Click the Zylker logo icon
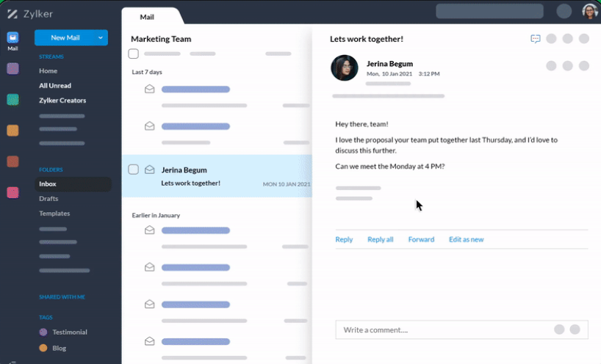Image resolution: width=601 pixels, height=364 pixels. [x=12, y=14]
